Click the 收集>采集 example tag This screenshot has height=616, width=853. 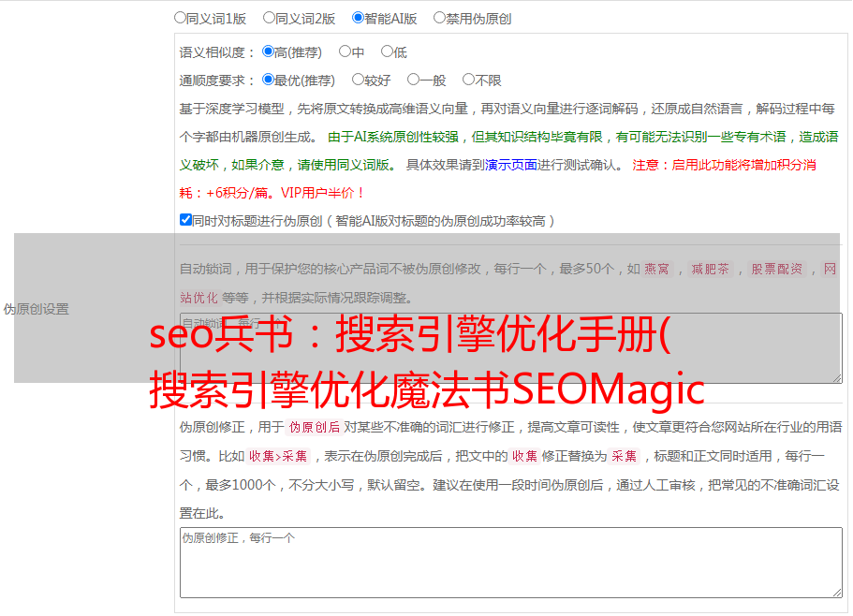coord(278,456)
